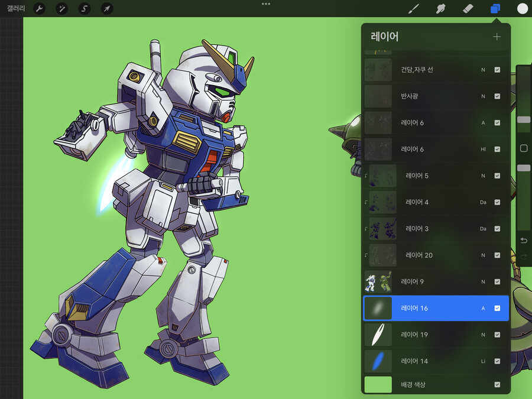Open blend mode Da of 레이어 4
Viewport: 532px width, 399px height.
click(x=483, y=202)
